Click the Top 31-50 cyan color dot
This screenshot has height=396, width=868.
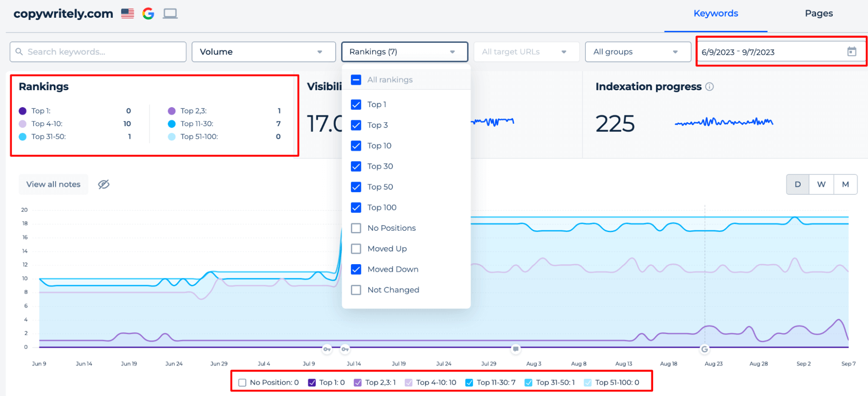[23, 137]
